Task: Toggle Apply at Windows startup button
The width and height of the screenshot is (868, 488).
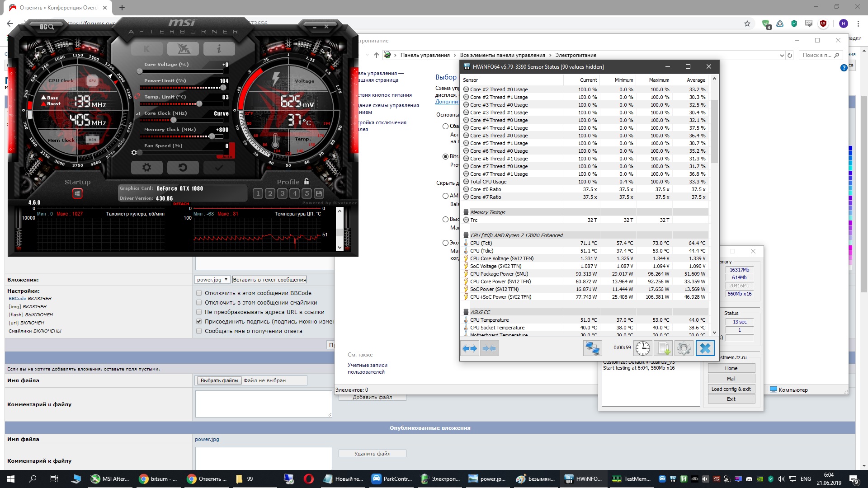Action: click(77, 194)
